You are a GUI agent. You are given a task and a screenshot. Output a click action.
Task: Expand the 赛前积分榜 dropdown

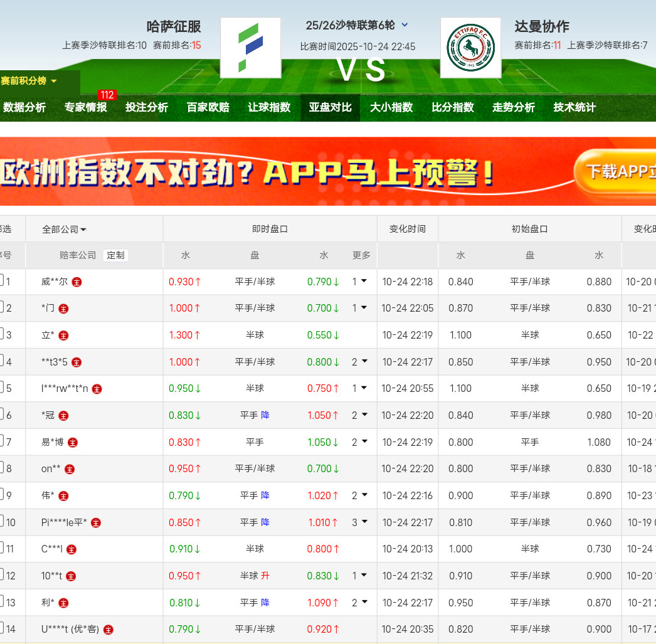(29, 81)
